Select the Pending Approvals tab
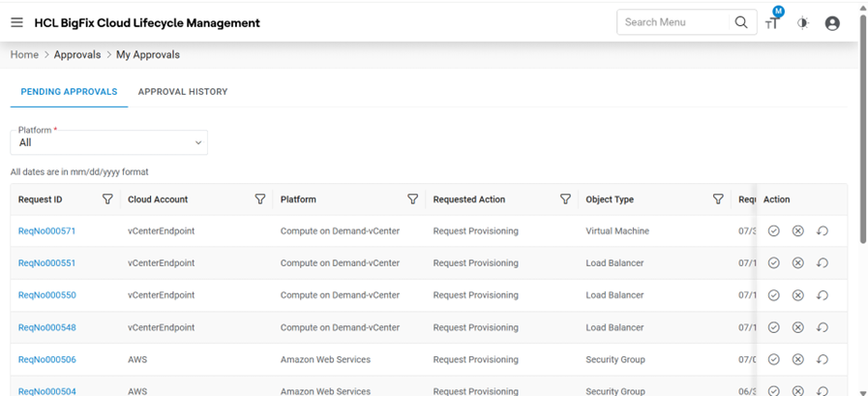 tap(69, 92)
